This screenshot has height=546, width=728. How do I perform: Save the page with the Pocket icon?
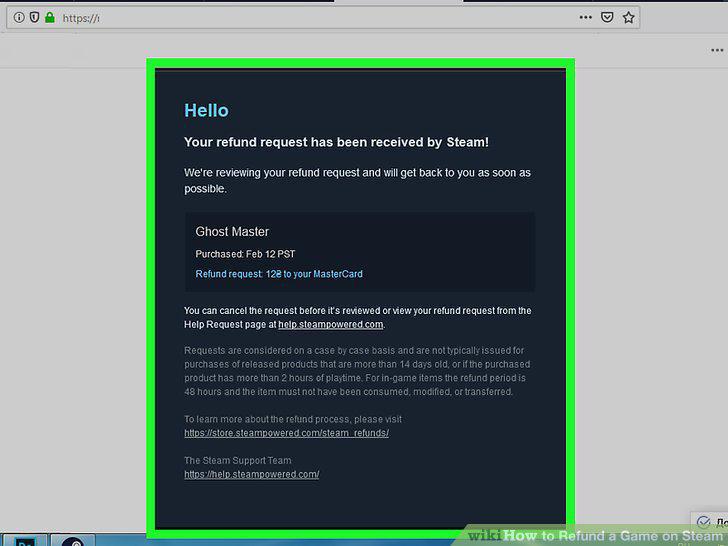click(607, 18)
